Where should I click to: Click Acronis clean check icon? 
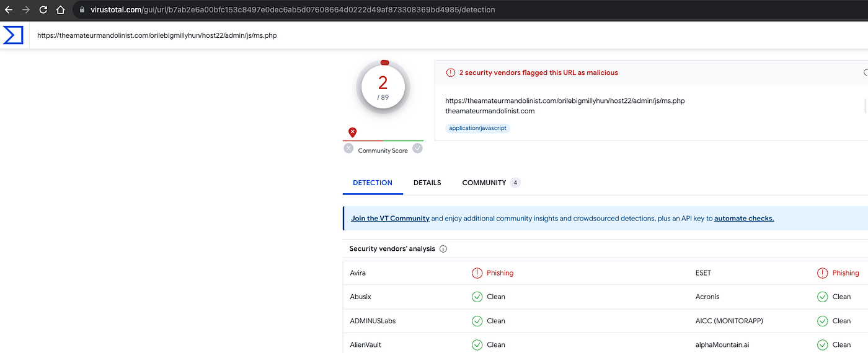click(x=822, y=297)
